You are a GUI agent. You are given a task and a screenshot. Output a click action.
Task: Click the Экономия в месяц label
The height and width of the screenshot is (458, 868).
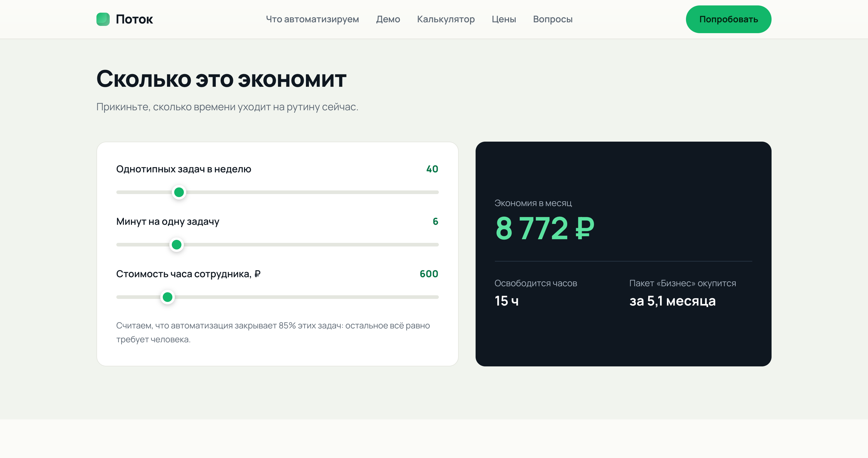[533, 203]
